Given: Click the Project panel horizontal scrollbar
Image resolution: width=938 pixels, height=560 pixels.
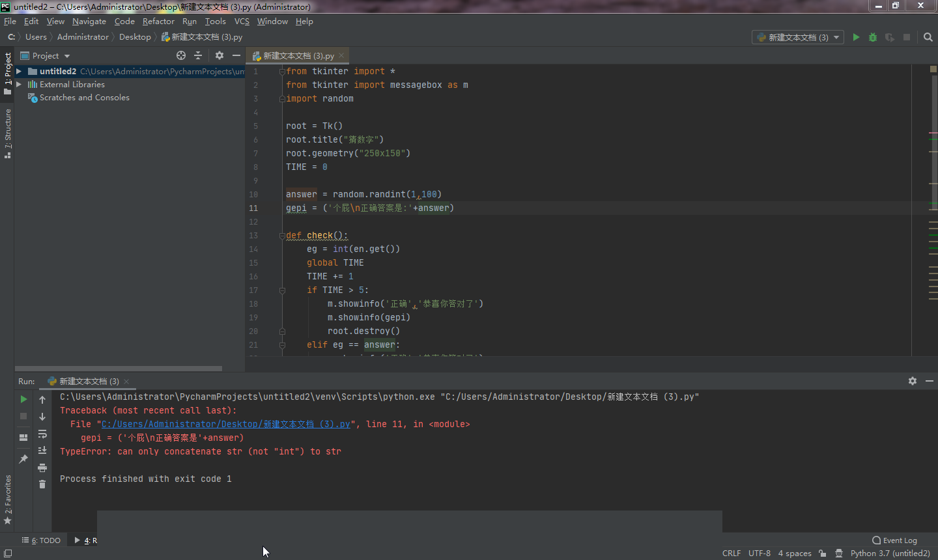Looking at the screenshot, I should (x=119, y=369).
